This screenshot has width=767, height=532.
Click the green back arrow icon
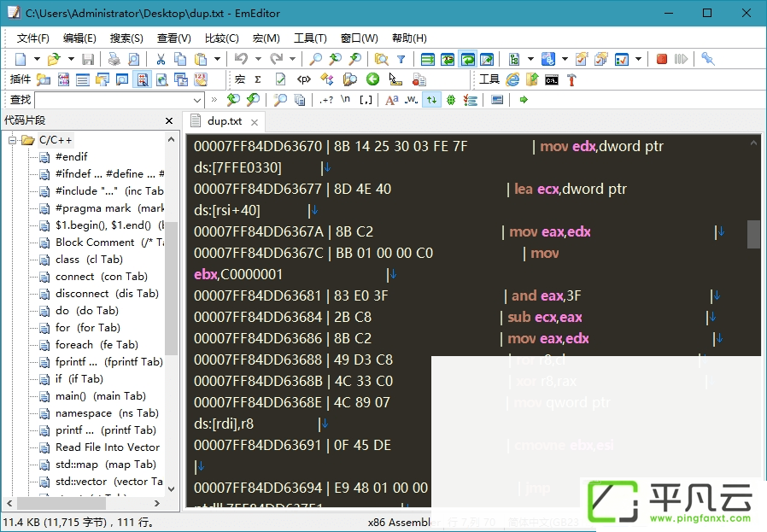372,79
